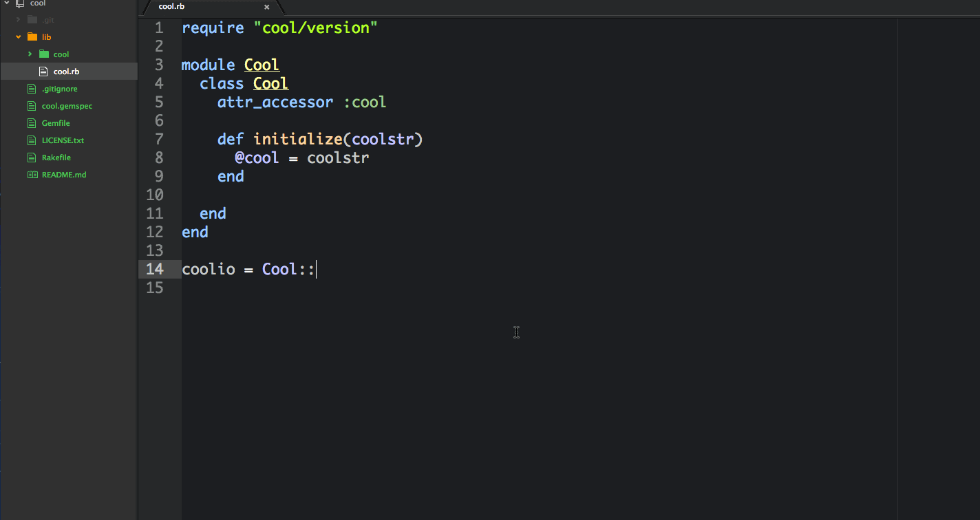Click the README.md book icon

pyautogui.click(x=32, y=175)
